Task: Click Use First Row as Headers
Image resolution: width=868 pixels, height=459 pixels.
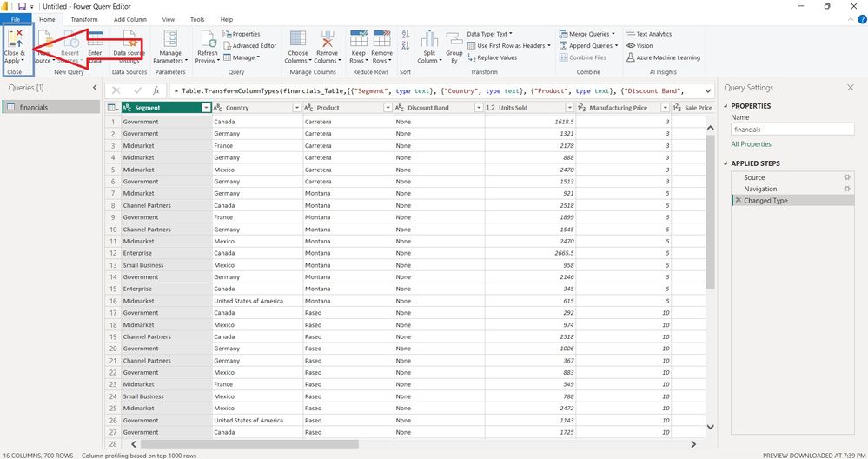Action: [509, 45]
